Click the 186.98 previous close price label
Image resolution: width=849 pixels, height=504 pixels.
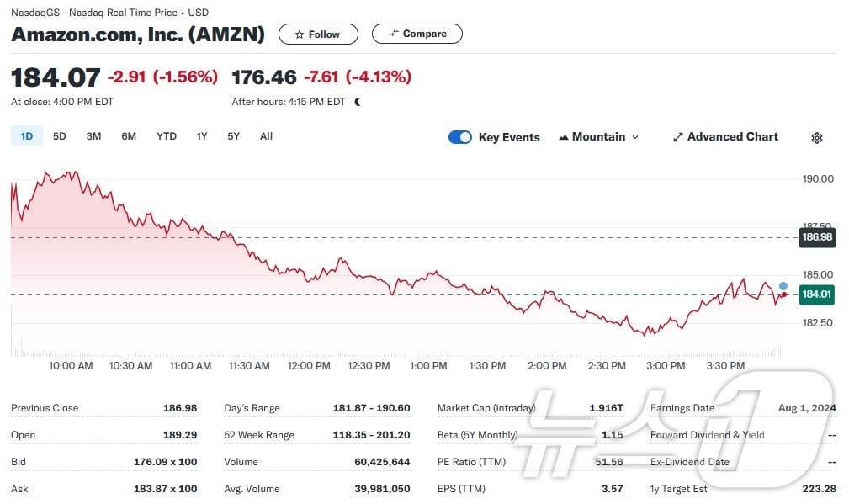[x=817, y=238]
